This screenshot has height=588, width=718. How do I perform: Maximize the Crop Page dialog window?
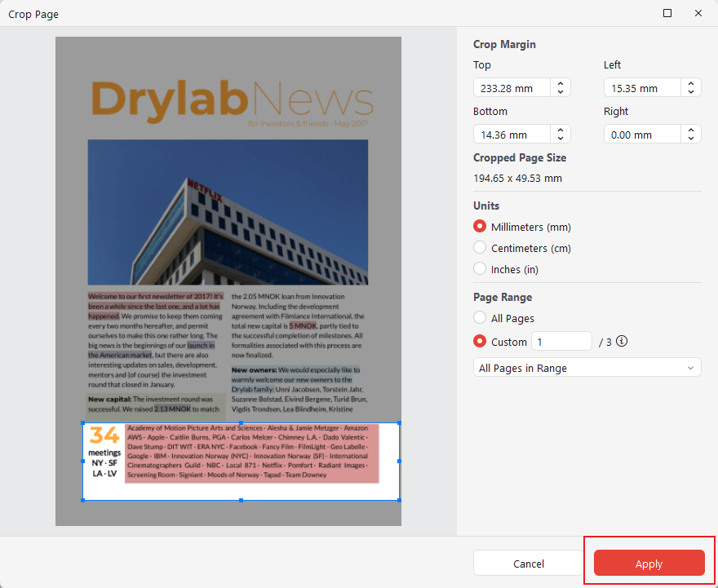pyautogui.click(x=667, y=14)
